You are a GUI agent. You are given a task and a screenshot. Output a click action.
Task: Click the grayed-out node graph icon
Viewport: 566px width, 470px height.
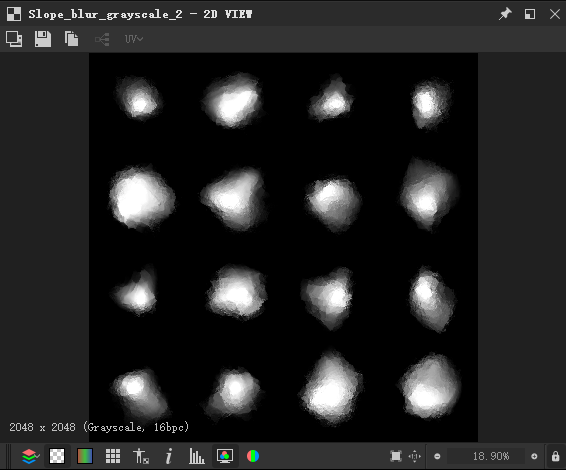102,39
